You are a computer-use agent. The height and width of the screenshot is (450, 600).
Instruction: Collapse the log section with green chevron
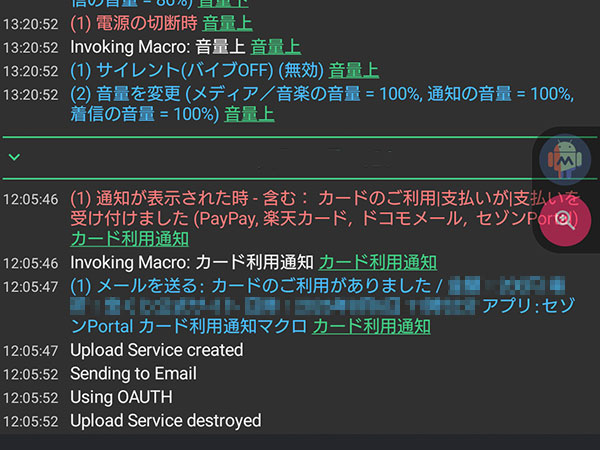[15, 157]
